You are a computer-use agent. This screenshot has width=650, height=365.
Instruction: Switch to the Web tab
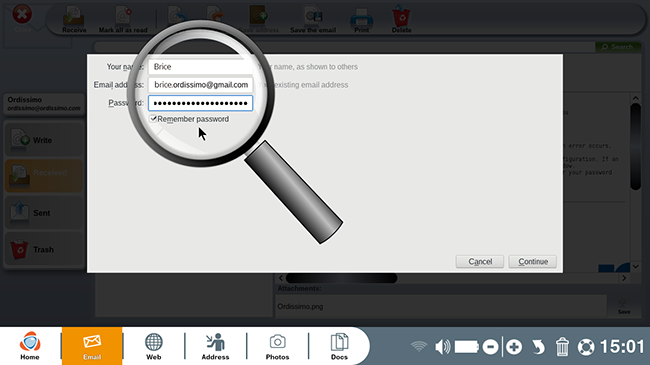tap(153, 346)
